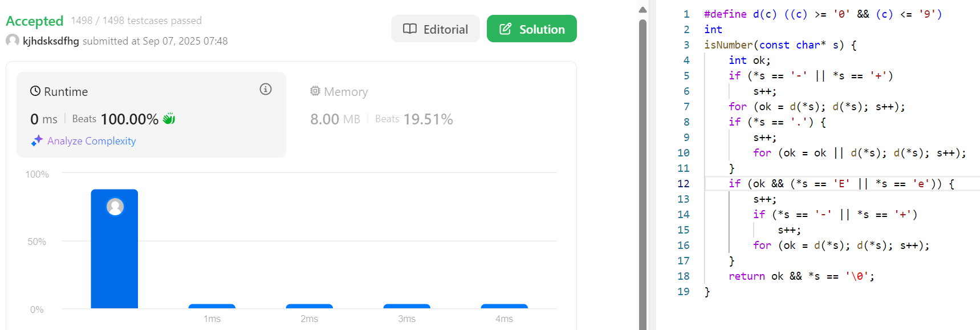This screenshot has width=980, height=330.
Task: Click the small bar above 1ms label
Action: coord(212,307)
